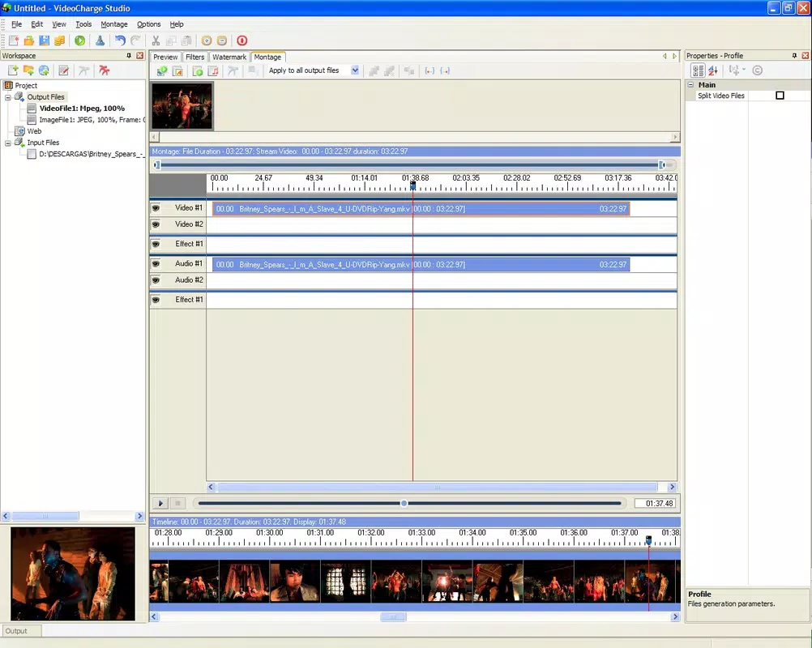Sort properties alphabetically with A-Z icon
Image resolution: width=812 pixels, height=648 pixels.
(x=713, y=70)
